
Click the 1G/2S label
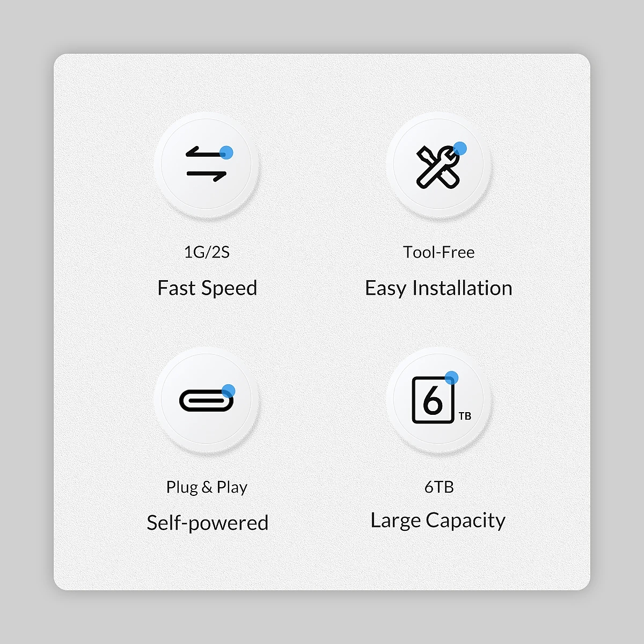click(207, 252)
